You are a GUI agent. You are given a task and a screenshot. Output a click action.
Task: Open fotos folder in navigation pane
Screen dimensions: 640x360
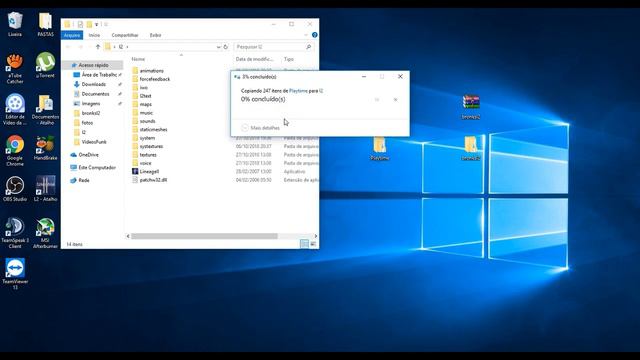point(87,122)
